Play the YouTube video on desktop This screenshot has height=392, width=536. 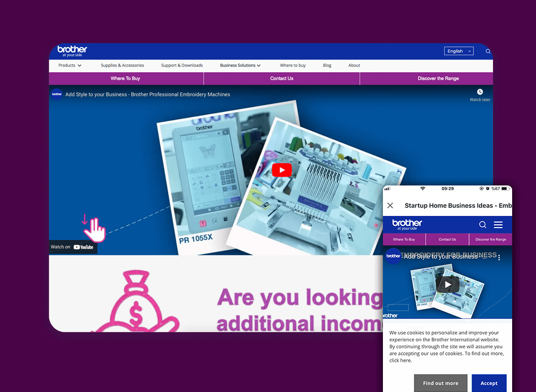point(281,170)
